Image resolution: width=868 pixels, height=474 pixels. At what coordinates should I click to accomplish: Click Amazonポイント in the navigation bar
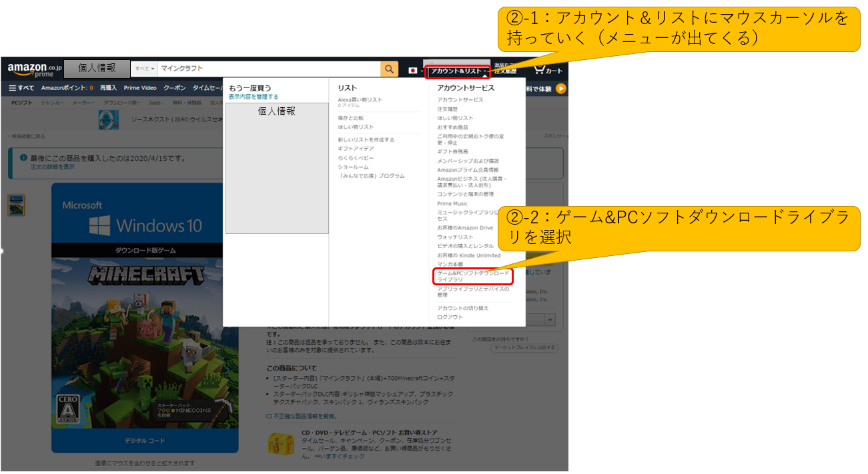pyautogui.click(x=67, y=88)
